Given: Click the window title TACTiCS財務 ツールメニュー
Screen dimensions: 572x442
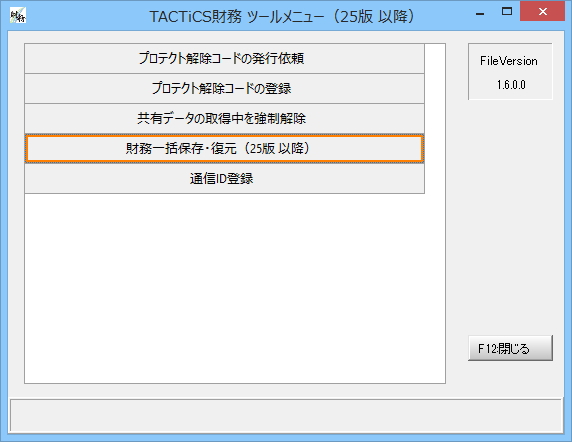Looking at the screenshot, I should click(x=237, y=16).
